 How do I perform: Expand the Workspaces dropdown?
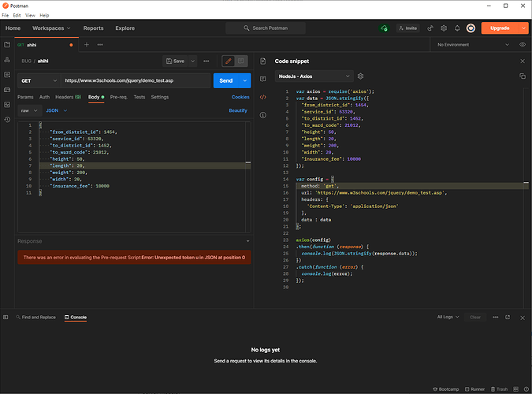(51, 28)
